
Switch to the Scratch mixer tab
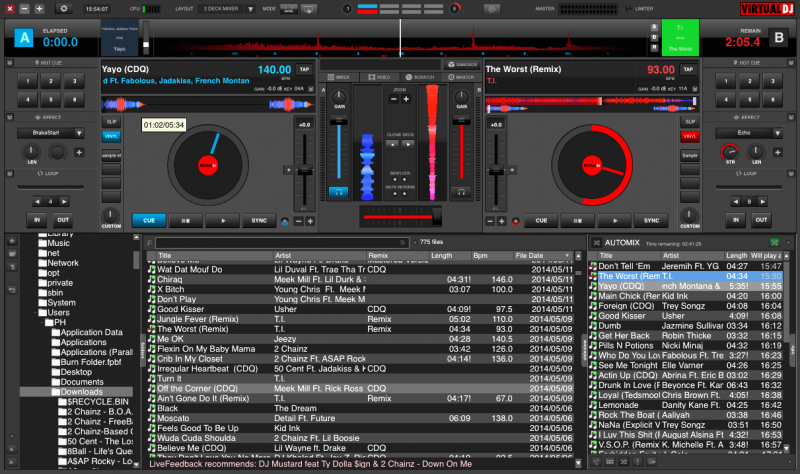point(419,76)
